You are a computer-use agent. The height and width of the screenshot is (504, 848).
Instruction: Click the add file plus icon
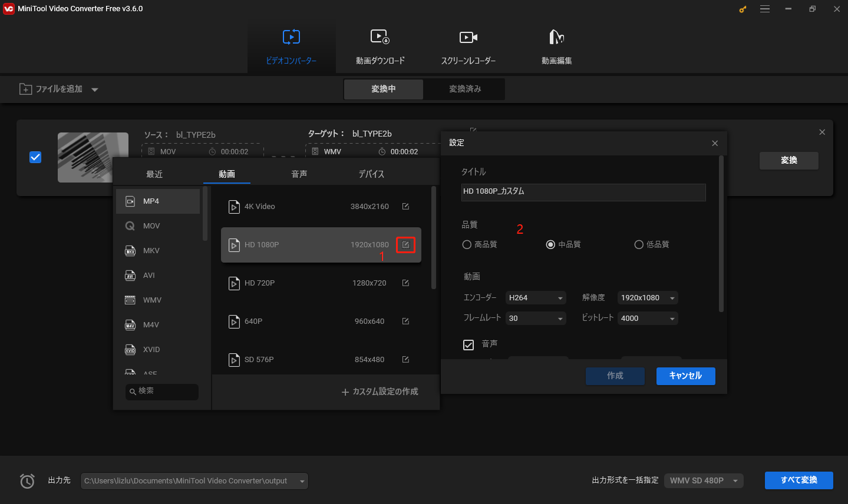click(x=26, y=89)
